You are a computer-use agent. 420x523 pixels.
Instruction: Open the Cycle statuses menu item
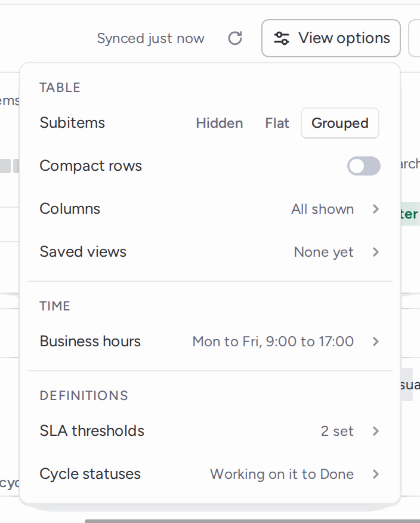click(210, 474)
